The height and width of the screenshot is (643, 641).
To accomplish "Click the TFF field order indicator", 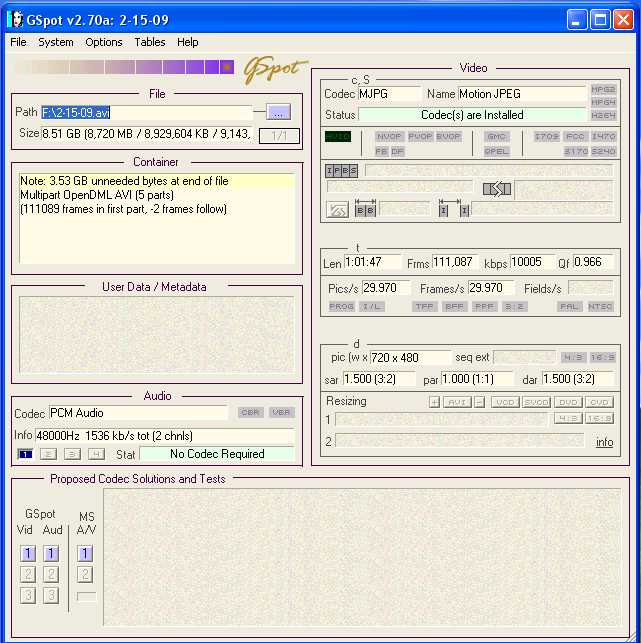I will coord(424,307).
